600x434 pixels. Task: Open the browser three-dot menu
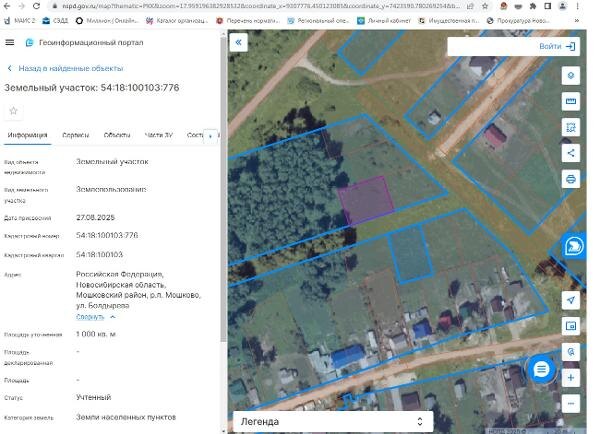[x=577, y=6]
